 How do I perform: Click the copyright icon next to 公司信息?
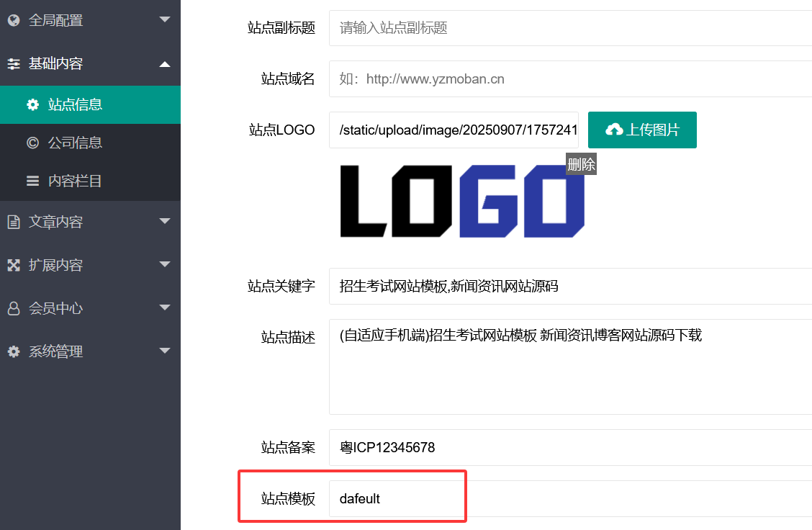pyautogui.click(x=32, y=143)
